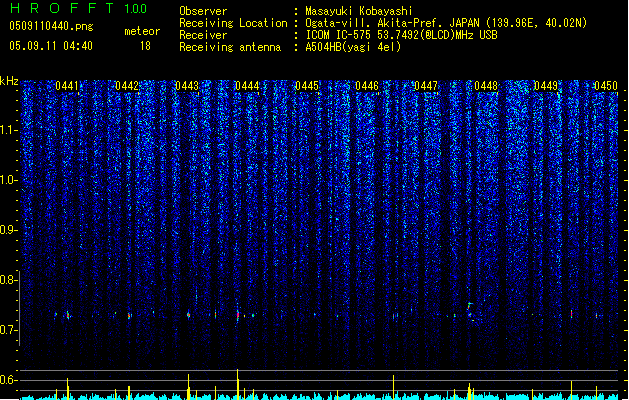Click the yellow power spike near 0441

click(x=67, y=388)
